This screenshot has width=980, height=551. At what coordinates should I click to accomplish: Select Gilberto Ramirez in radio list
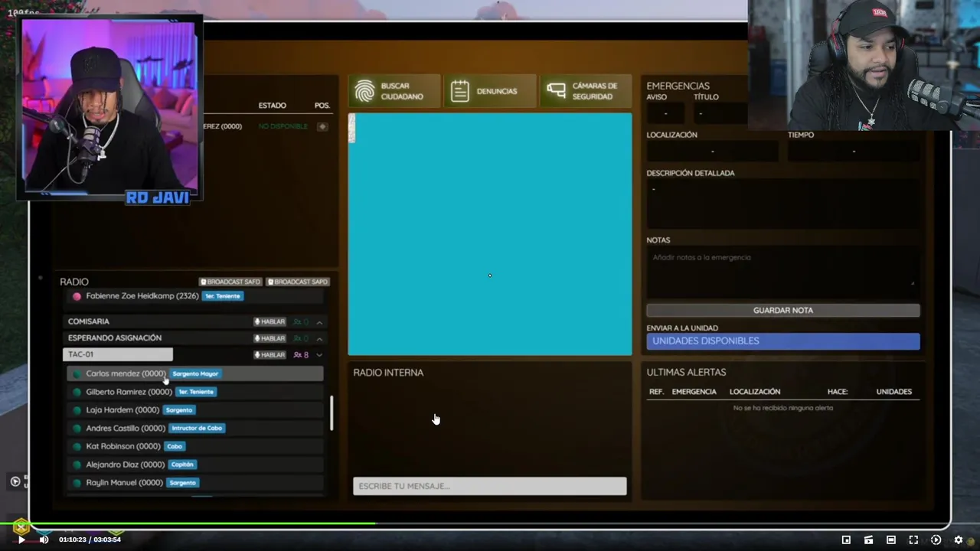(194, 392)
